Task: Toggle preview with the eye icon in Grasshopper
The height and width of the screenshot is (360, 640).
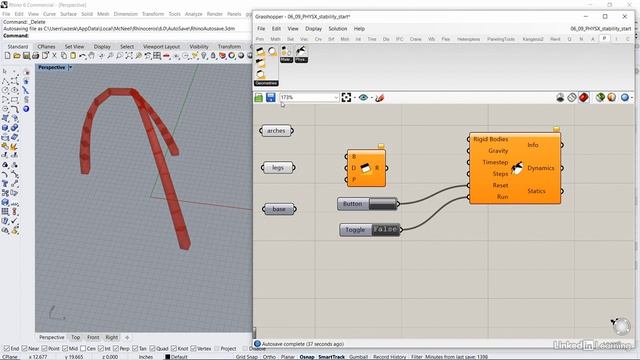Action: [x=363, y=98]
